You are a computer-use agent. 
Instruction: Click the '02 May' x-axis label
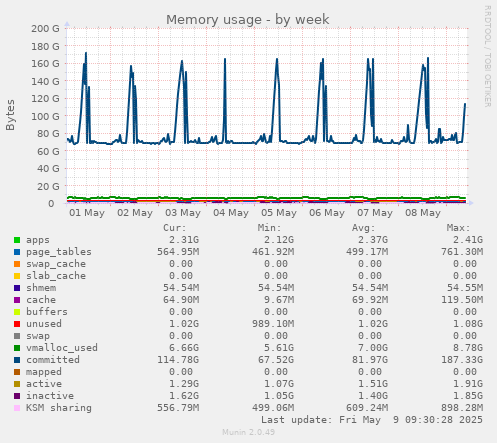(x=135, y=213)
